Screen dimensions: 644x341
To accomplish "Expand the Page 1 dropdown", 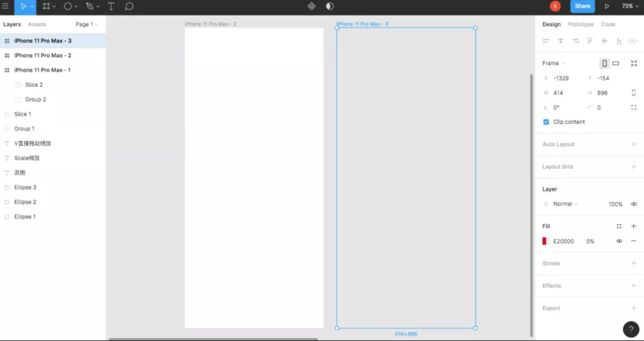I will [x=87, y=24].
